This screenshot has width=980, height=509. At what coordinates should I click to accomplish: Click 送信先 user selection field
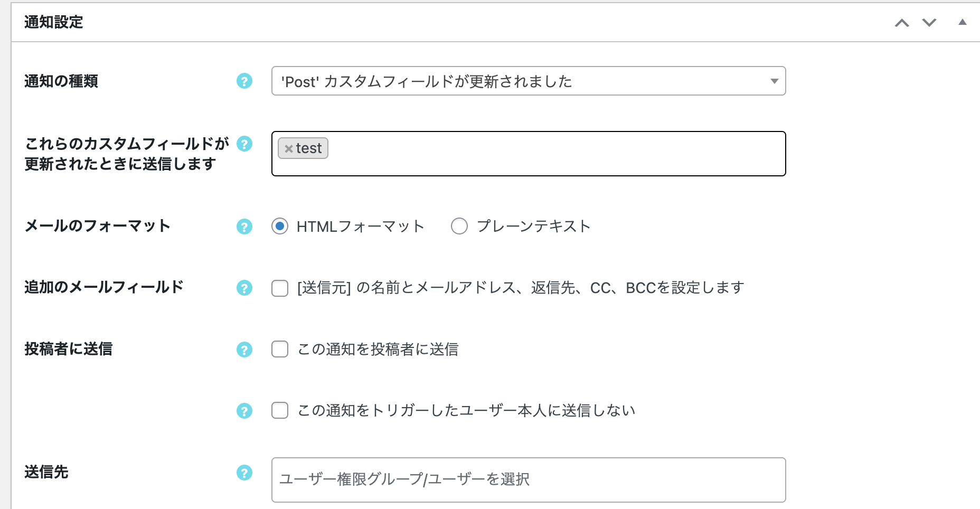(x=529, y=479)
